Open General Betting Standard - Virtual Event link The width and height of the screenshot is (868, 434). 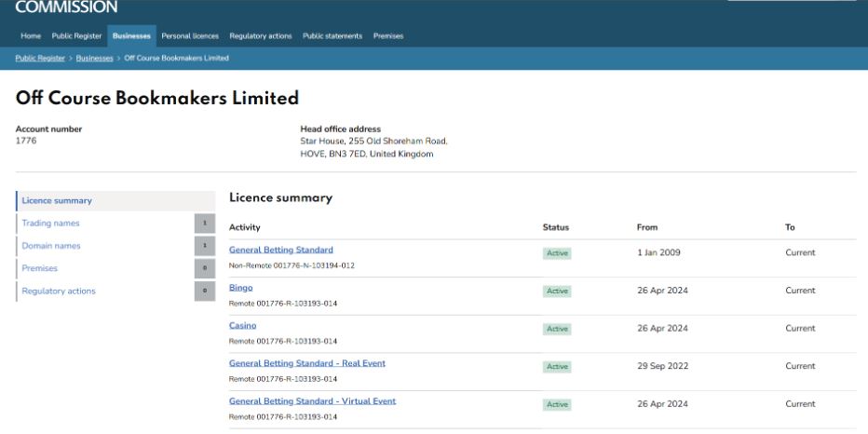pyautogui.click(x=313, y=400)
